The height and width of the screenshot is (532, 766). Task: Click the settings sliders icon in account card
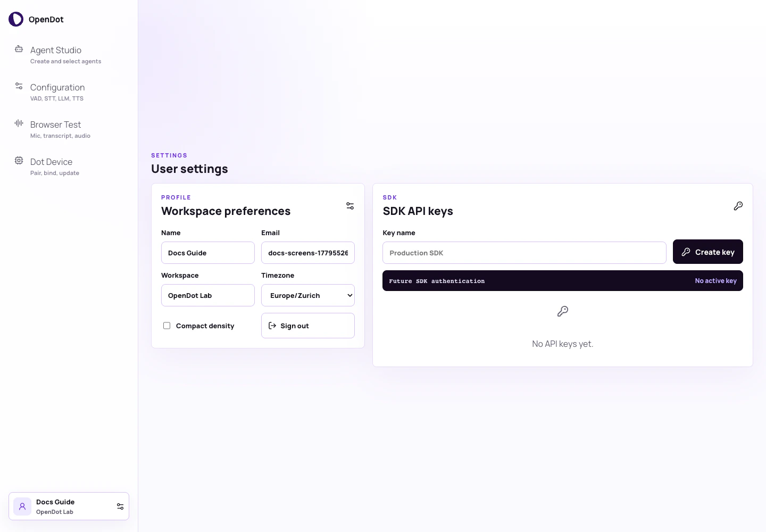120,506
